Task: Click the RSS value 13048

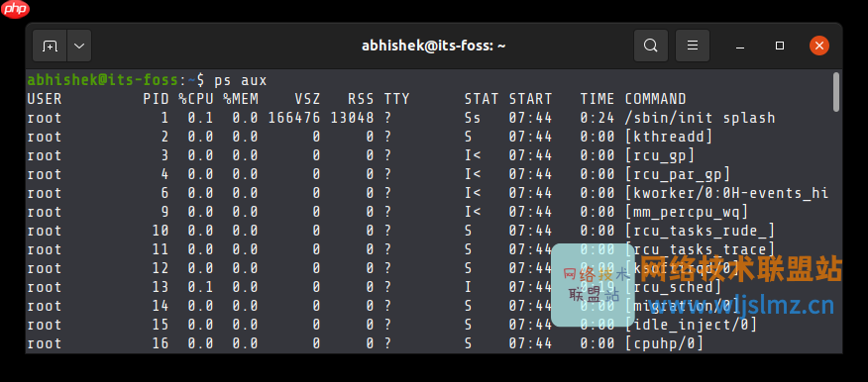Action: click(x=352, y=118)
